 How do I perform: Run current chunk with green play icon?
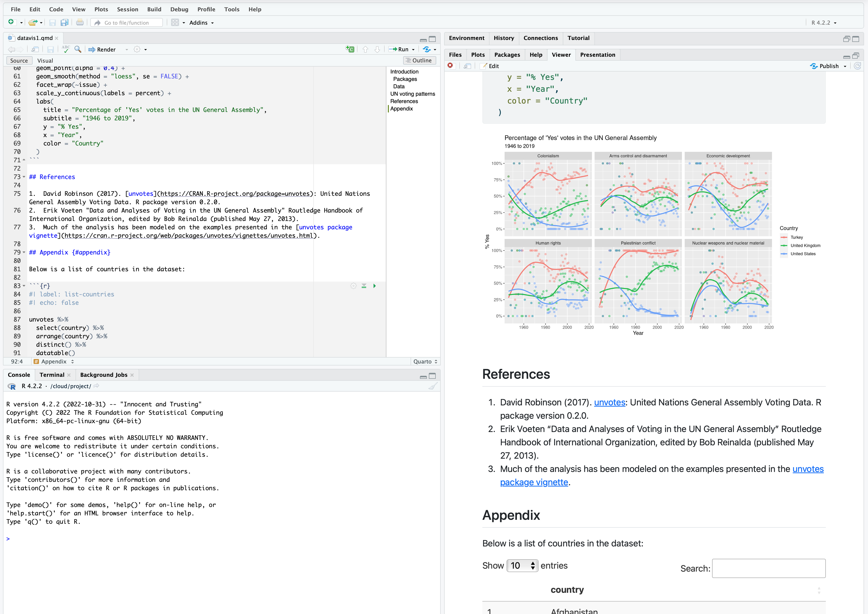[375, 286]
